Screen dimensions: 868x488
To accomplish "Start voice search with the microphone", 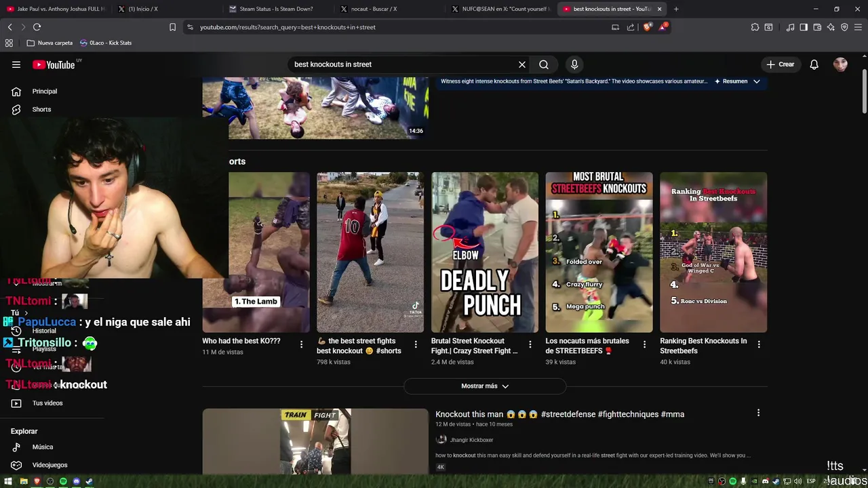I will click(574, 64).
